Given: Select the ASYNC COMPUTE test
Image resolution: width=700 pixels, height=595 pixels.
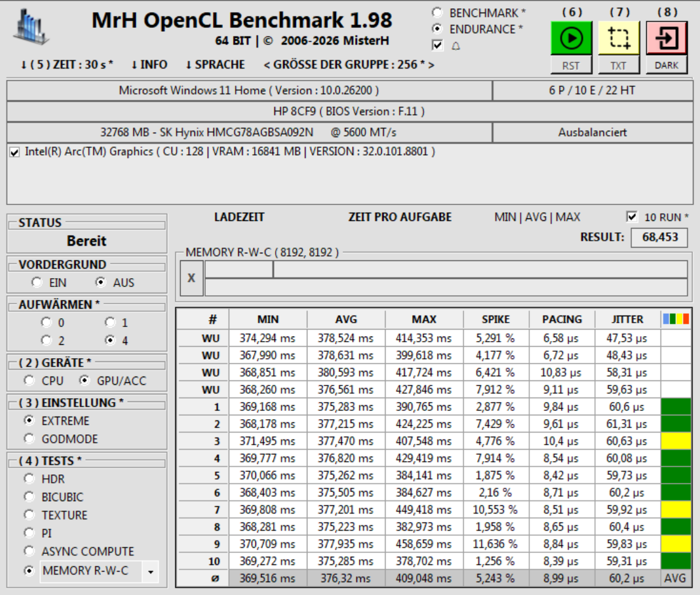Looking at the screenshot, I should pos(29,551).
